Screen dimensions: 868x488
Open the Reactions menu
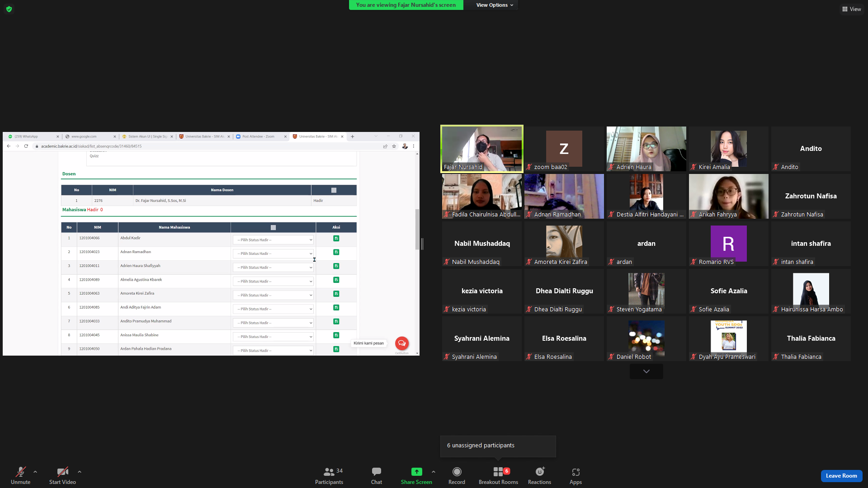539,475
